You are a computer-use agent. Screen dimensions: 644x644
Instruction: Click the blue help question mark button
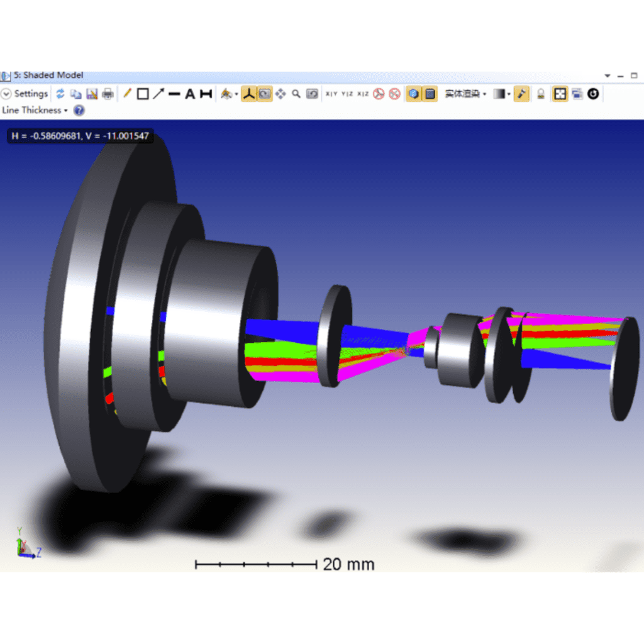click(x=79, y=110)
